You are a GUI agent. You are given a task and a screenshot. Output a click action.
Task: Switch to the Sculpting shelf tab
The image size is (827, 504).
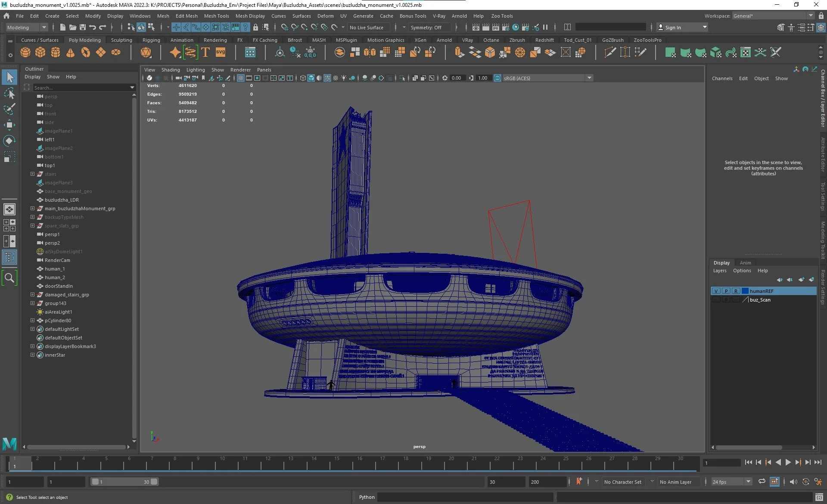pyautogui.click(x=121, y=40)
